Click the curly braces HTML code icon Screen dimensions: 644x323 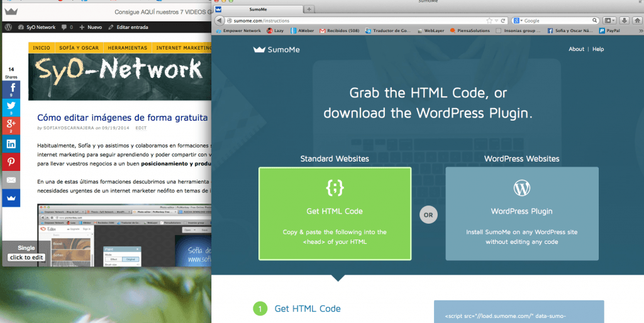tap(335, 187)
